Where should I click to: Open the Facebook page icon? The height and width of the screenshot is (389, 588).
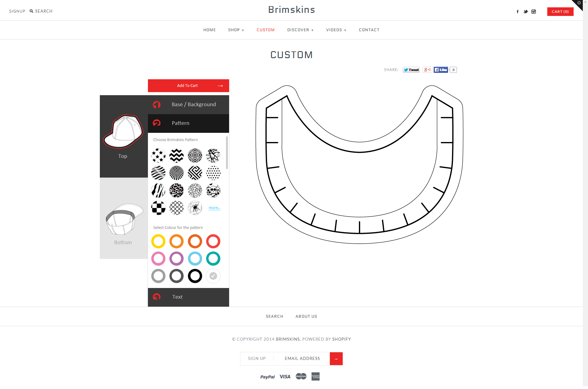(518, 12)
